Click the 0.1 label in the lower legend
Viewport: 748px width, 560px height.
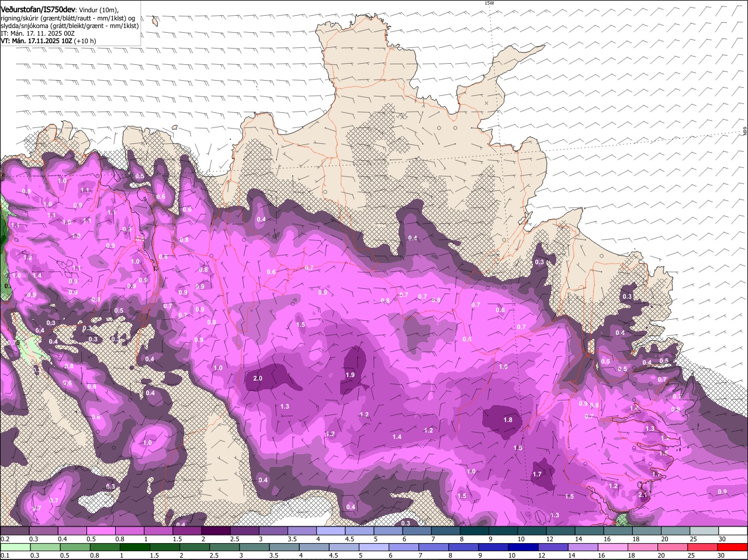[x=5, y=555]
